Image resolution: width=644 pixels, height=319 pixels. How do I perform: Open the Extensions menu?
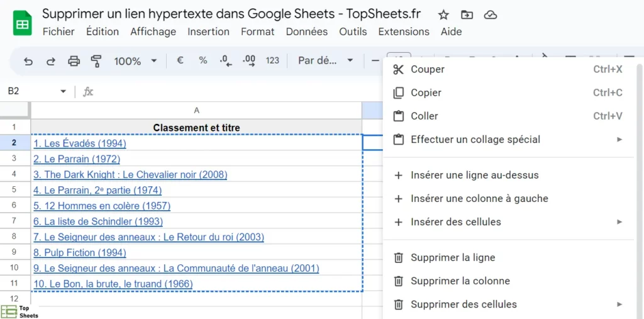coord(404,31)
